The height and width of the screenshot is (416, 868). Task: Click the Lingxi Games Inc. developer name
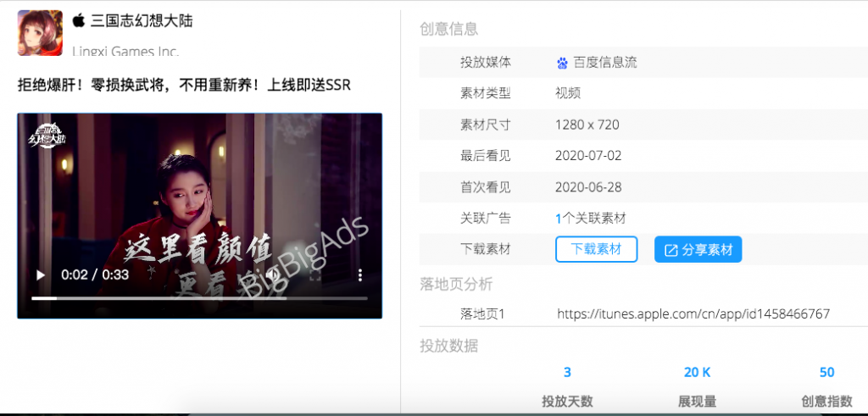(x=125, y=52)
